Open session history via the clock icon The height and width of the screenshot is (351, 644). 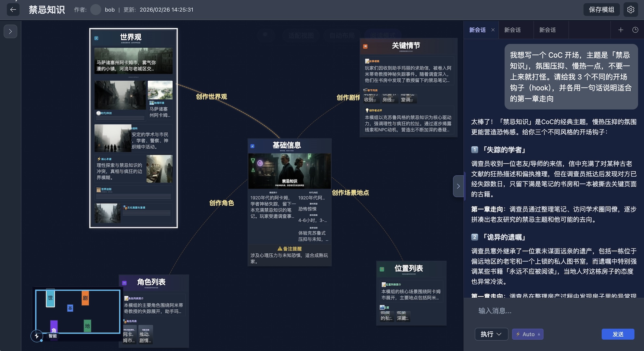pos(635,30)
